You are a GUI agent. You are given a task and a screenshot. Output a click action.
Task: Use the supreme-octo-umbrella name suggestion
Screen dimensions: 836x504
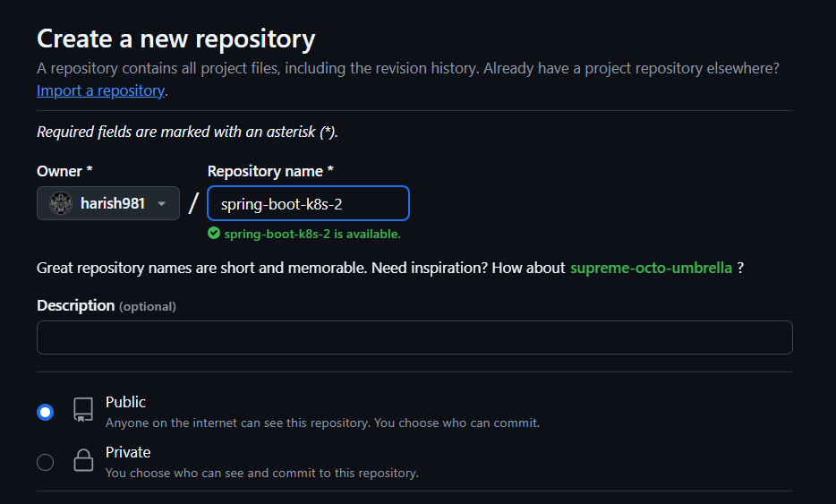(x=651, y=268)
